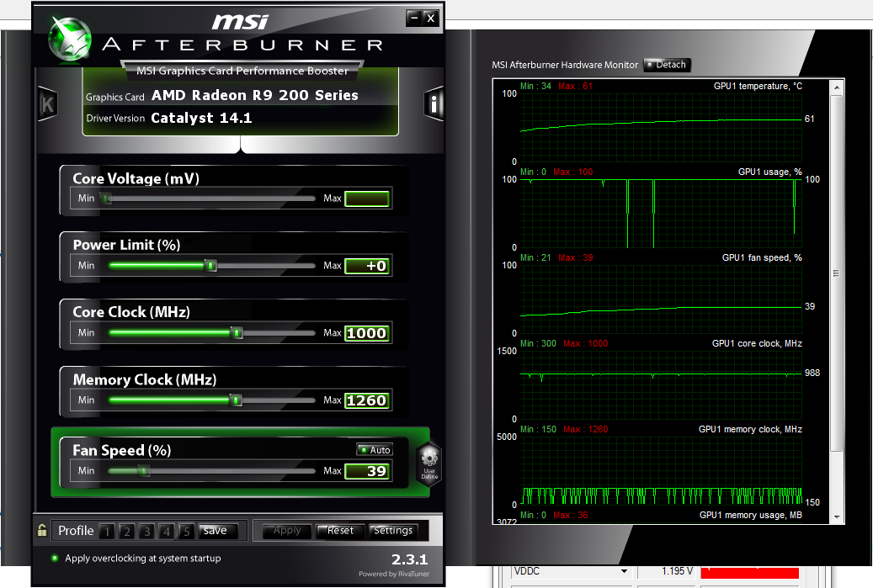Click the Afterburner jet logo icon

click(x=69, y=39)
